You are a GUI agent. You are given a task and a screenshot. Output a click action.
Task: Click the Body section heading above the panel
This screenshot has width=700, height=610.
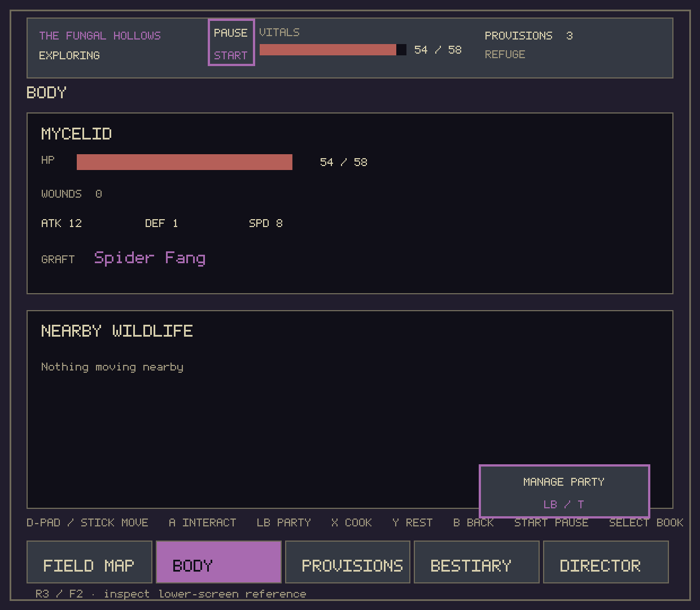(x=47, y=93)
